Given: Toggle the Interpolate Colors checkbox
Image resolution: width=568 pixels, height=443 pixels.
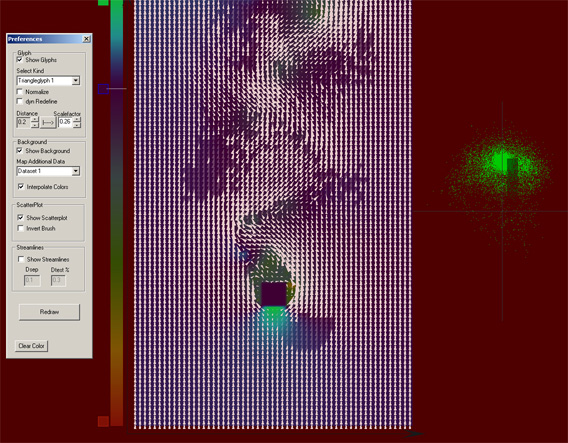Looking at the screenshot, I should click(21, 187).
